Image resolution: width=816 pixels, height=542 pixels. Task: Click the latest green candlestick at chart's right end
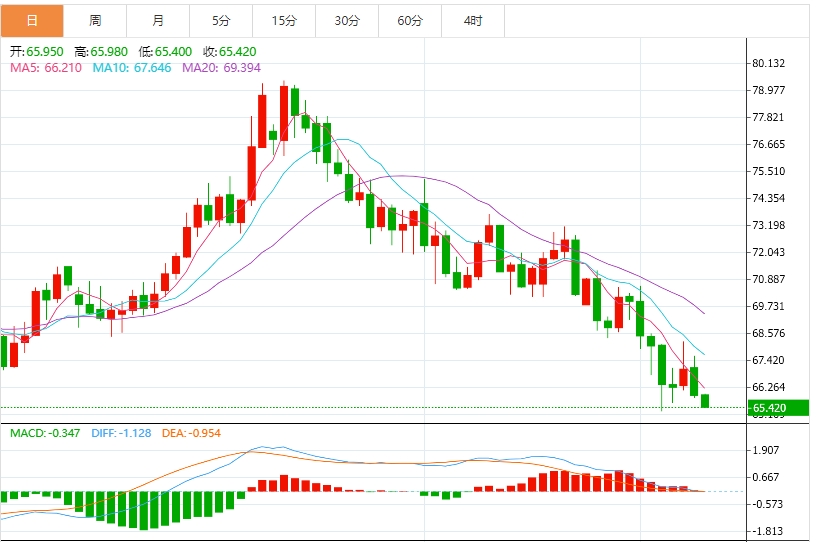(x=705, y=401)
